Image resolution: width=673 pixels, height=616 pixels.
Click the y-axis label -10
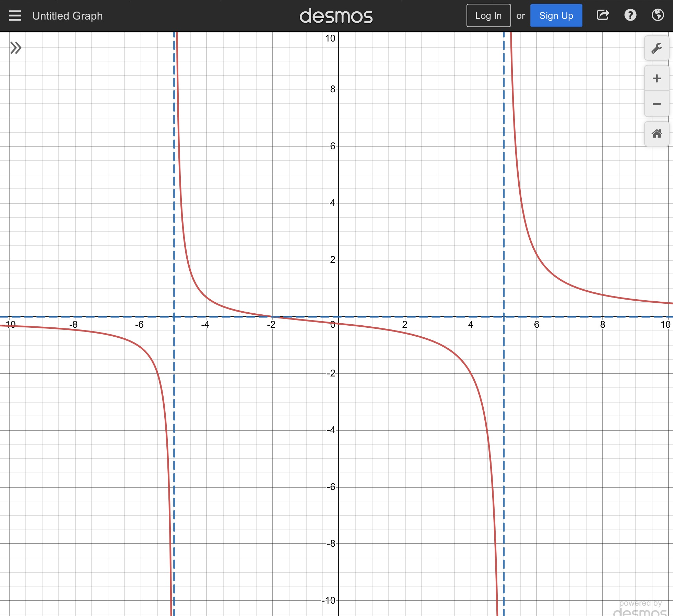(328, 600)
